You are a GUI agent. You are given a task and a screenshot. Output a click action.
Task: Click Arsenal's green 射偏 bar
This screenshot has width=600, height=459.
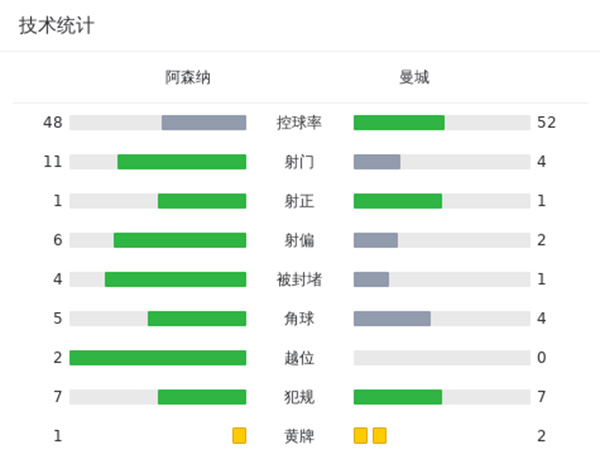coord(180,240)
